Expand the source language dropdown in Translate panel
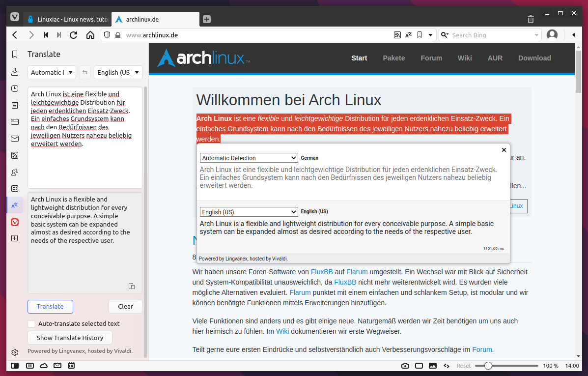 point(52,72)
